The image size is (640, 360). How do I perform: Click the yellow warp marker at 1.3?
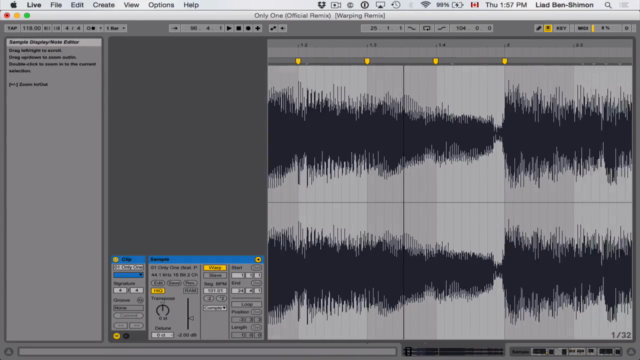(x=367, y=61)
